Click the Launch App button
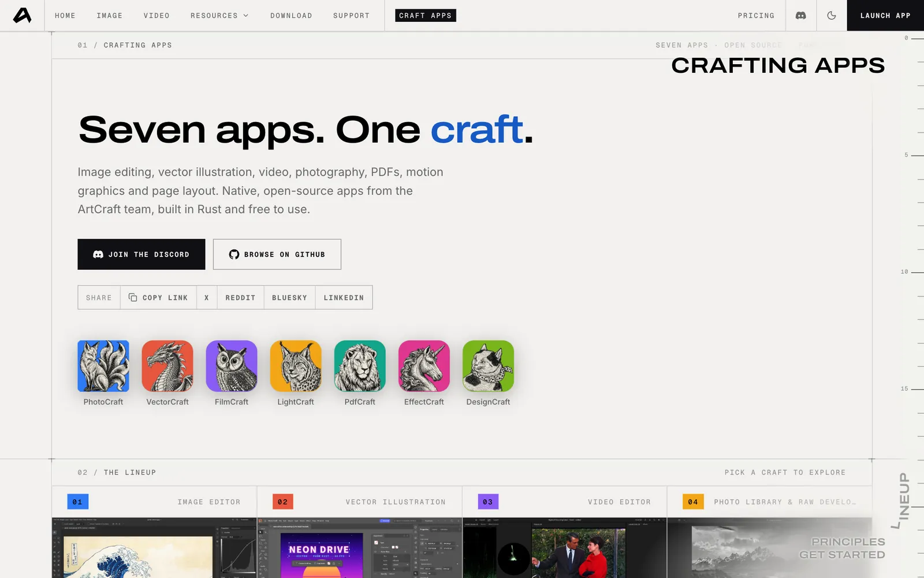This screenshot has height=578, width=924. pyautogui.click(x=885, y=16)
